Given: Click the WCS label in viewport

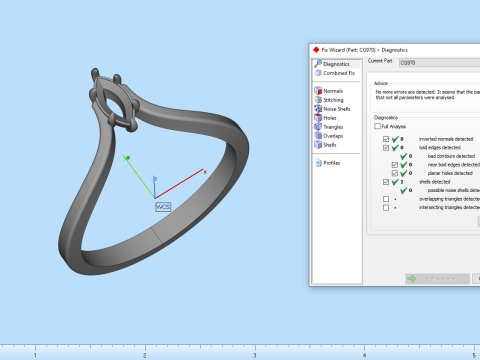Looking at the screenshot, I should click(163, 207).
